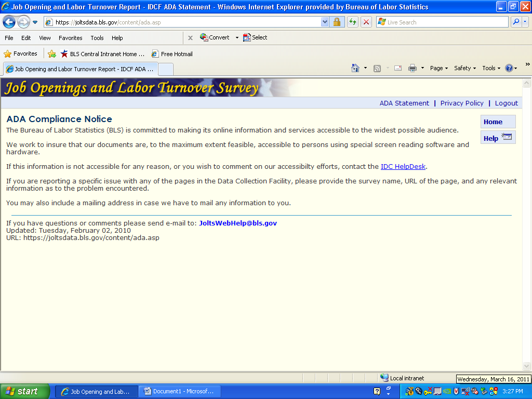The image size is (532, 399).
Task: Switch to Document1 Microsoft Word taskbar button
Action: 179,392
